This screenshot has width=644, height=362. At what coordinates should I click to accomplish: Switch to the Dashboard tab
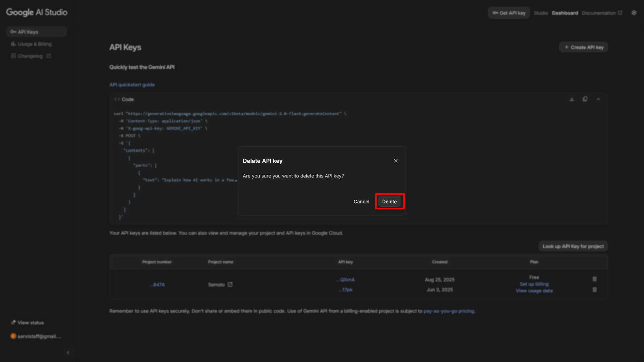tap(565, 13)
